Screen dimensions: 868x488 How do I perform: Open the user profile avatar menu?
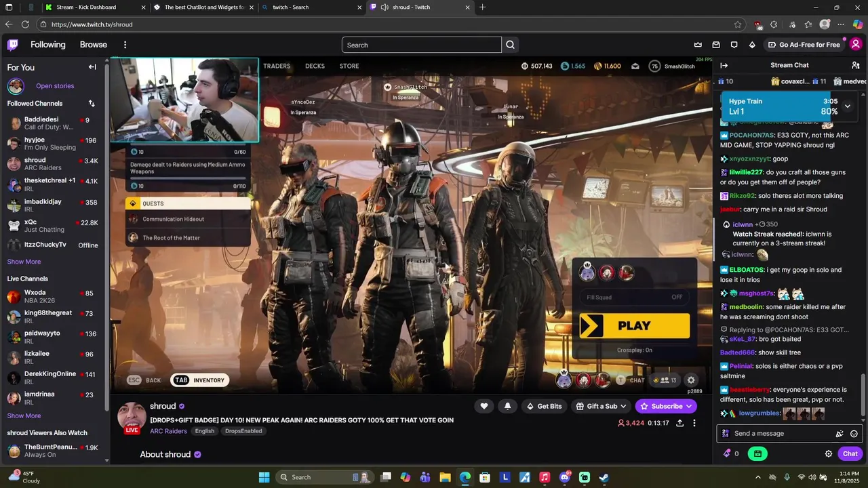[x=856, y=45]
